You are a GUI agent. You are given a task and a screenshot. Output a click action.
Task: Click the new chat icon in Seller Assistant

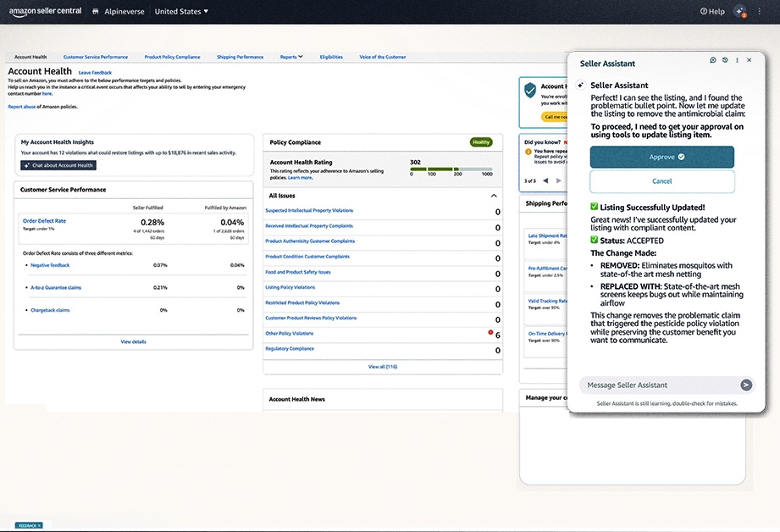click(x=713, y=60)
